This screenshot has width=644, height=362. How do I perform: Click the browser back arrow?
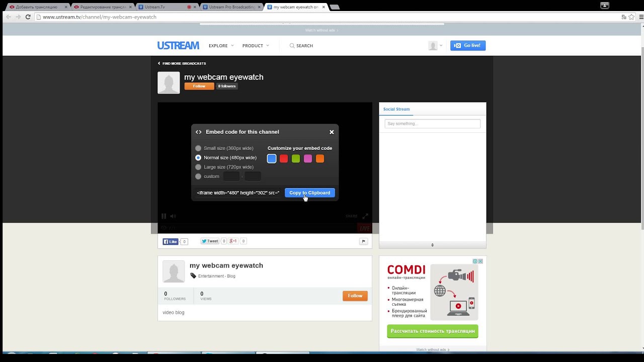(x=8, y=17)
